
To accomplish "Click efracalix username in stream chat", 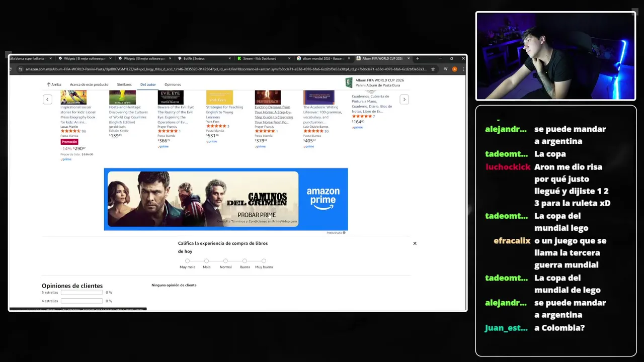I will tap(512, 241).
